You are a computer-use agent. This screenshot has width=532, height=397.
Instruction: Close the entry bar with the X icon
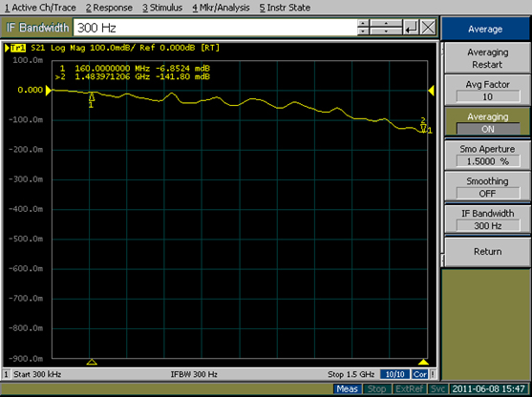tap(428, 28)
